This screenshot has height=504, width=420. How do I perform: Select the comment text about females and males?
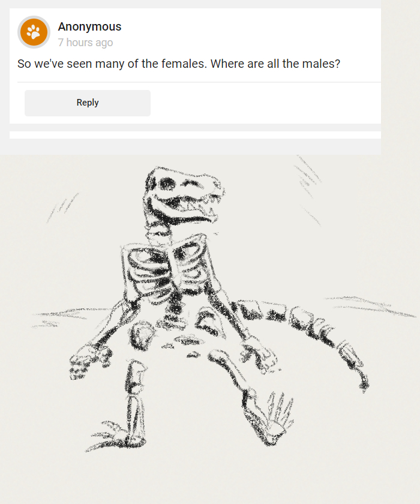179,64
